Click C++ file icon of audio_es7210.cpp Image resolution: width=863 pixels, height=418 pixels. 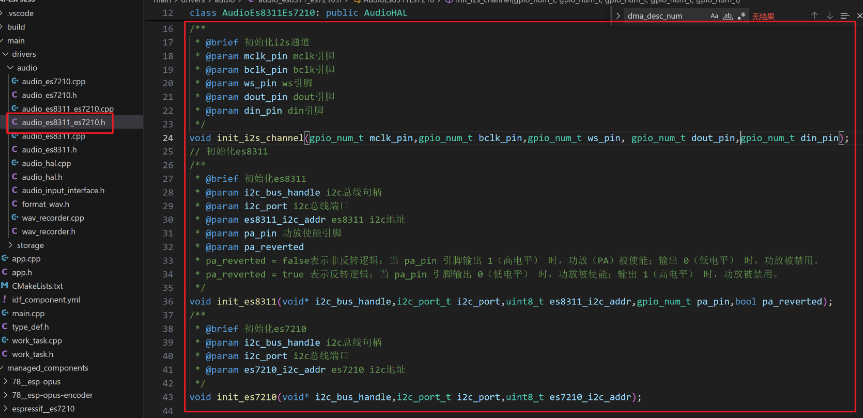coord(15,82)
